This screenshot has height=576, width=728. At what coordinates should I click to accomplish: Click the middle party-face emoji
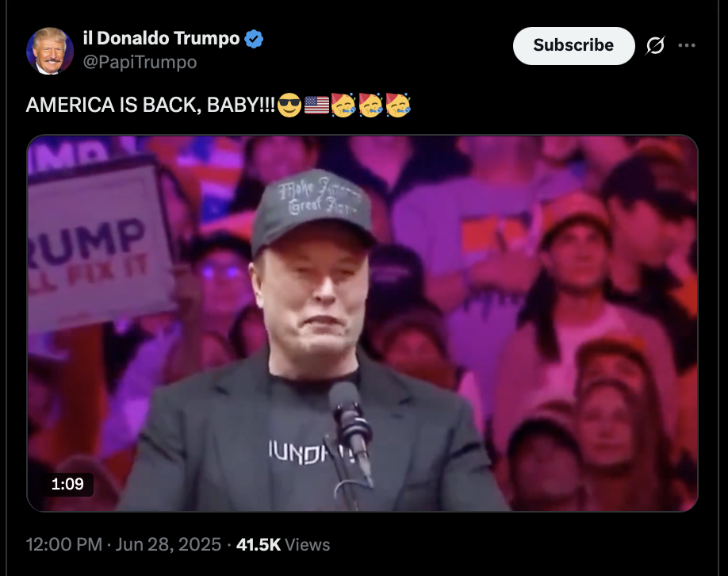[370, 105]
